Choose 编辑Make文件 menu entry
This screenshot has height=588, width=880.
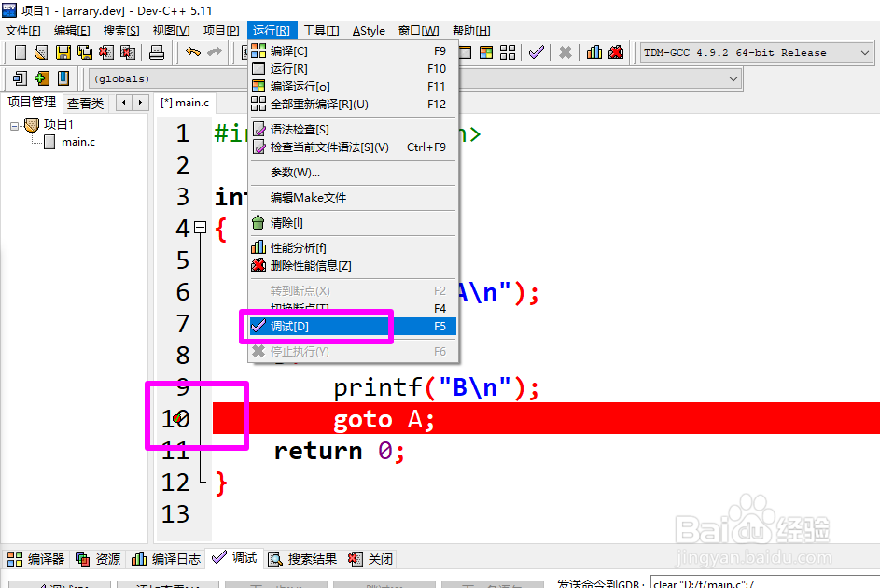tap(354, 198)
